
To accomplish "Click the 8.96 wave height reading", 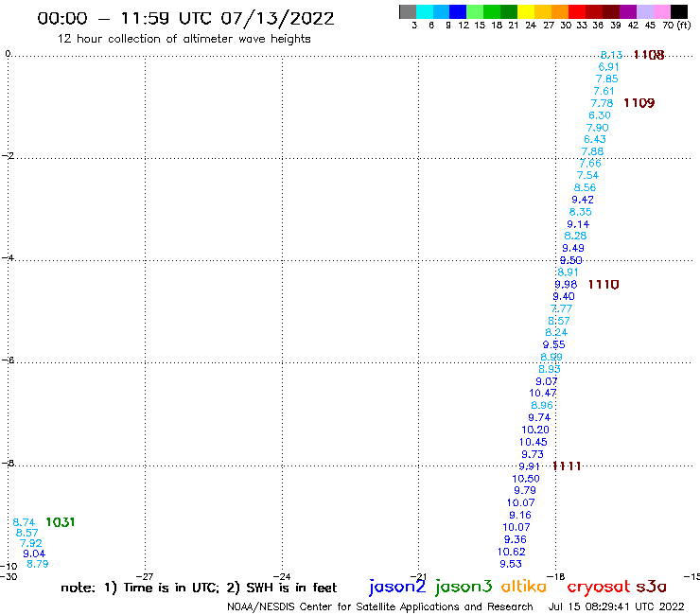I will point(541,405).
